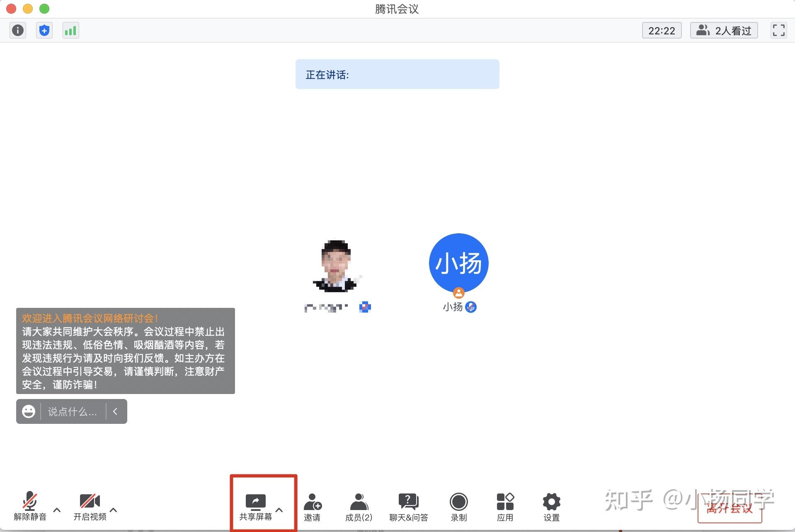Open the meeting info icon
The height and width of the screenshot is (532, 795).
18,30
